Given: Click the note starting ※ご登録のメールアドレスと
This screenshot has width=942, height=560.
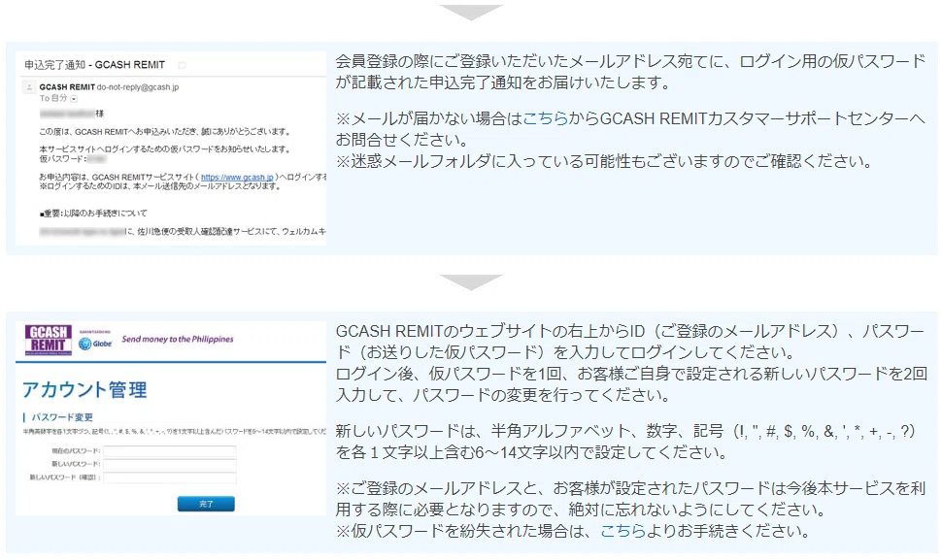Looking at the screenshot, I should coord(630,500).
